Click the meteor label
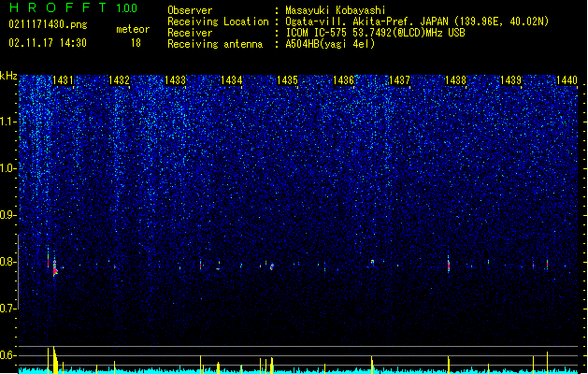Image resolution: width=588 pixels, height=374 pixels. (x=133, y=29)
